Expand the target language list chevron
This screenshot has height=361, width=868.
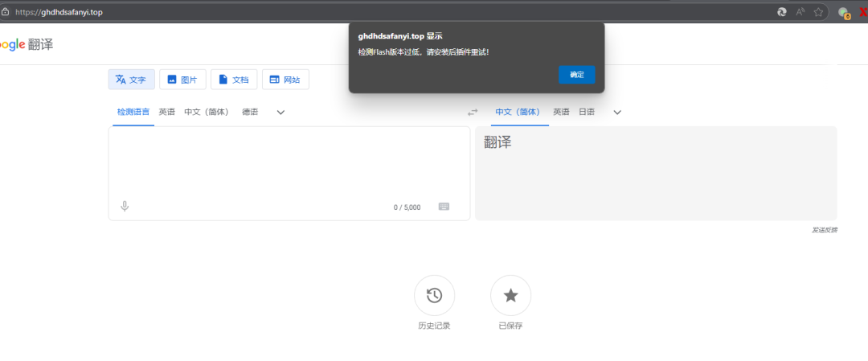[617, 113]
